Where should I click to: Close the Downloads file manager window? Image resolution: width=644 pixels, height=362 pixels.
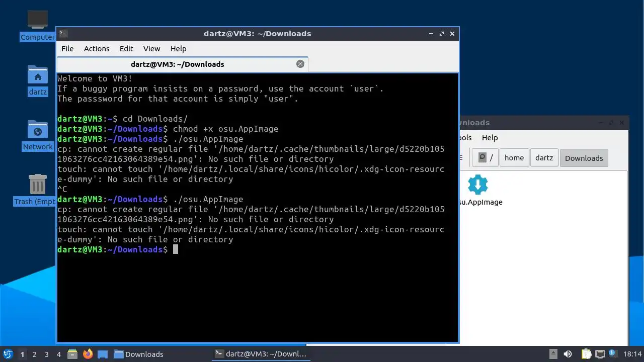click(622, 122)
